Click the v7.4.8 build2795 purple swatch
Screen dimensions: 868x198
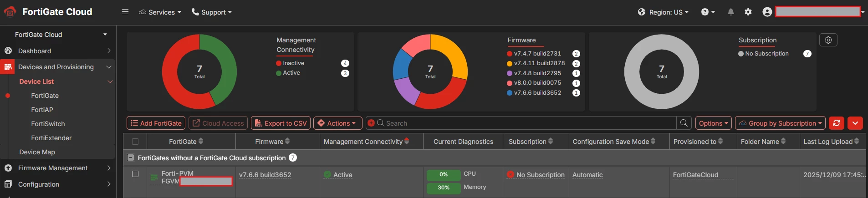(510, 73)
